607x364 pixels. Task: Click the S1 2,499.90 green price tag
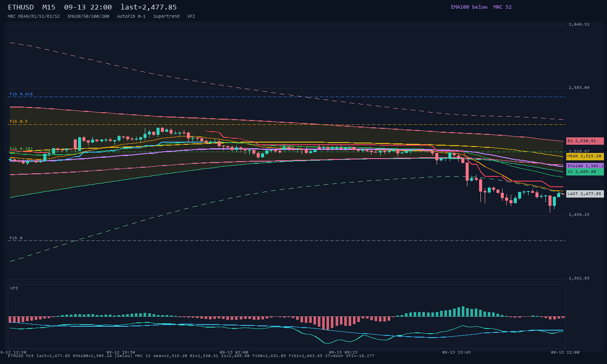coord(585,172)
